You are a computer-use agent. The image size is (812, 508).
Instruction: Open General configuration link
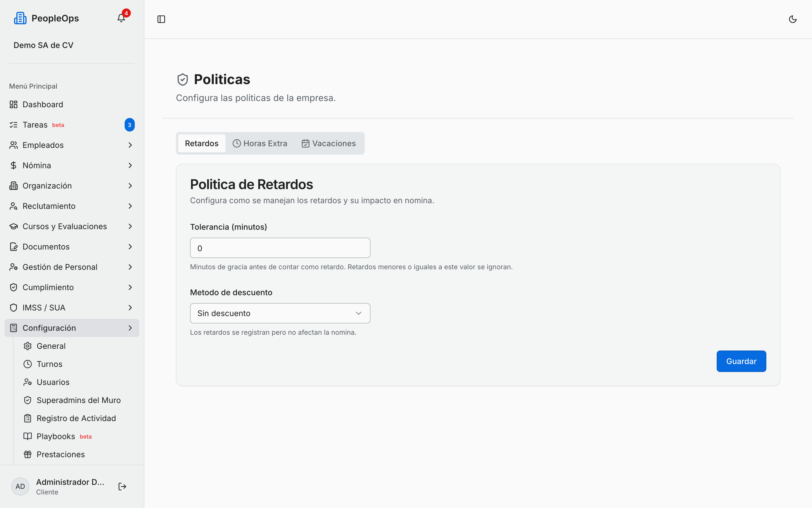51,346
